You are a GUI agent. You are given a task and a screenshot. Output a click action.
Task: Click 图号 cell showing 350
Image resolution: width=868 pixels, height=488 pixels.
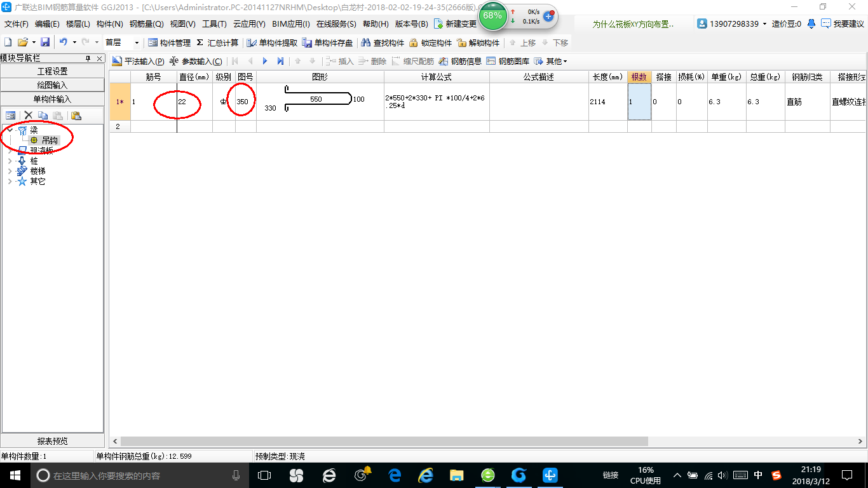246,102
